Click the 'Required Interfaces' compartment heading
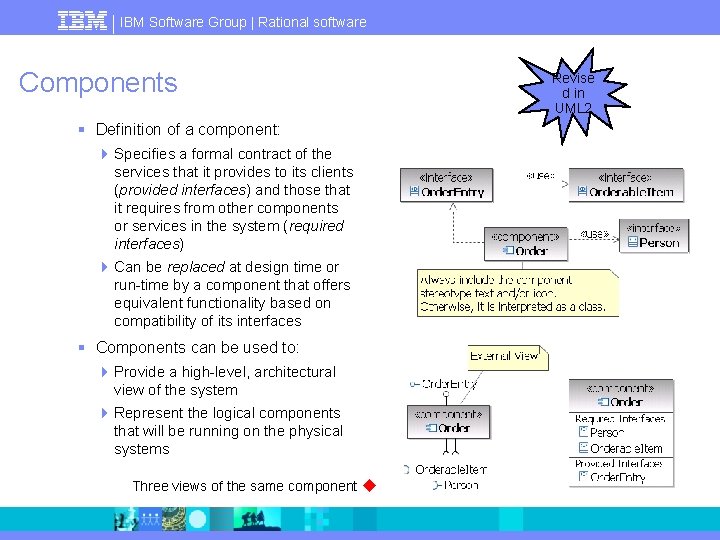The height and width of the screenshot is (540, 720). 620,418
